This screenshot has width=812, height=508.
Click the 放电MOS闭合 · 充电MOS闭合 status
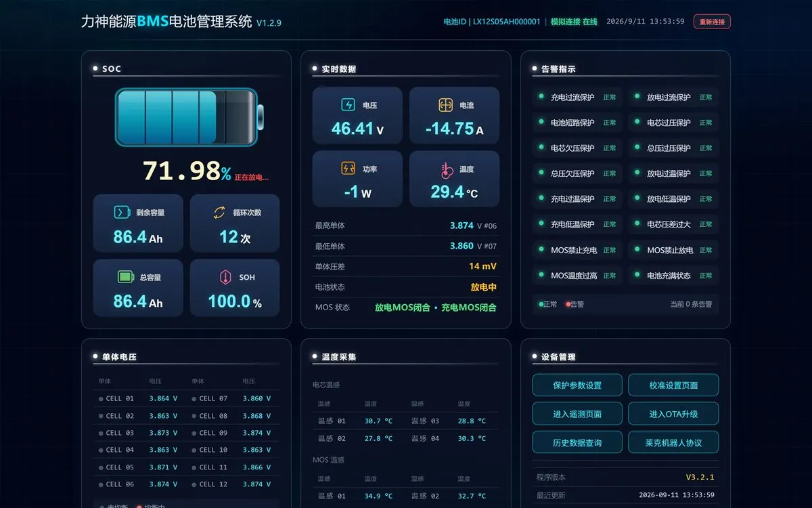coord(436,308)
